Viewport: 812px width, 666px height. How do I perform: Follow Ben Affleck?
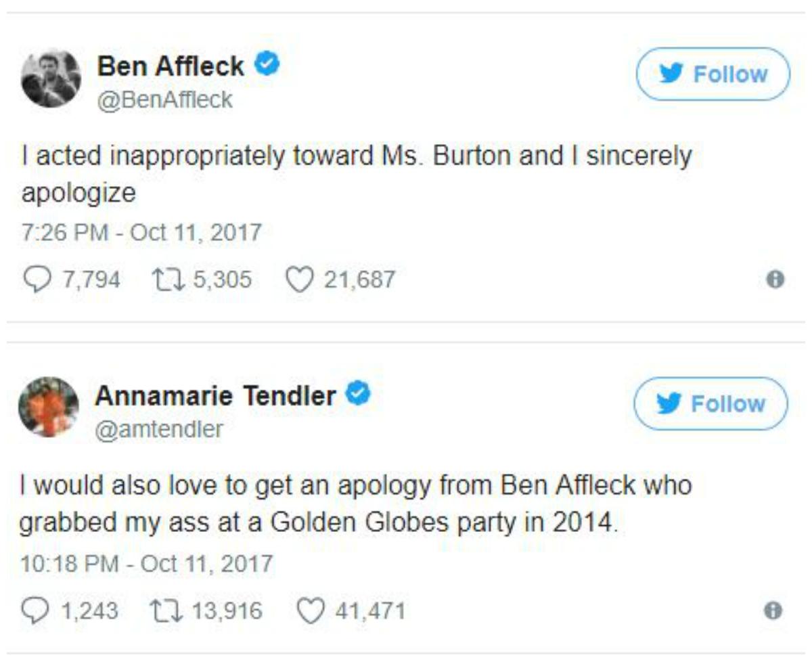713,74
